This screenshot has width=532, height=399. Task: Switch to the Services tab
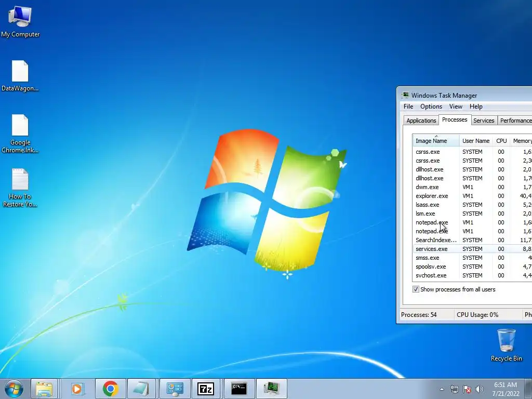tap(484, 121)
